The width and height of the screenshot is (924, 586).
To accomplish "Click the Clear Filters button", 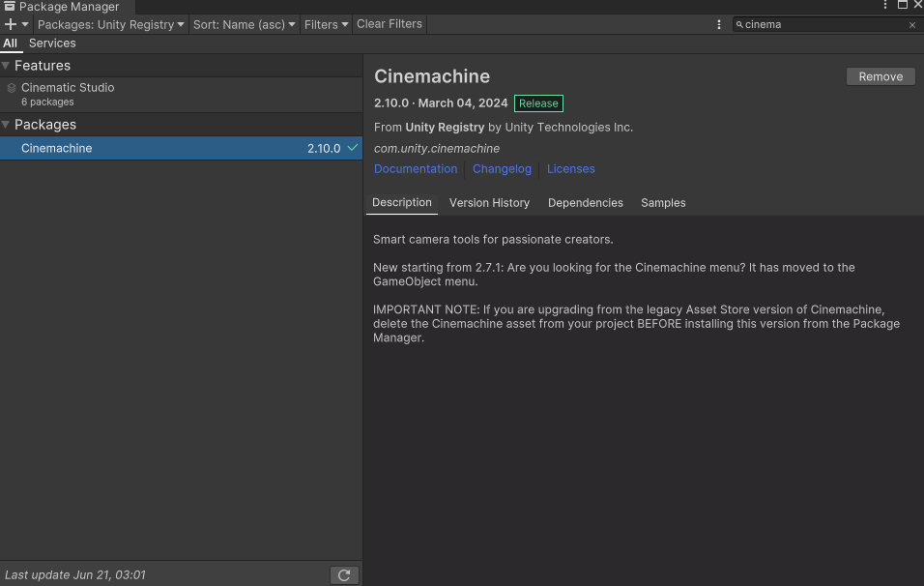I will [390, 24].
